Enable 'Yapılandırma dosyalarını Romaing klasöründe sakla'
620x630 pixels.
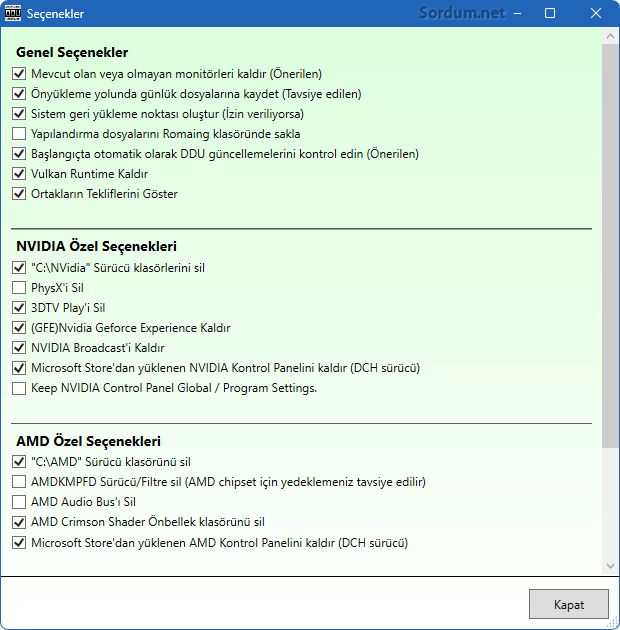(20, 134)
